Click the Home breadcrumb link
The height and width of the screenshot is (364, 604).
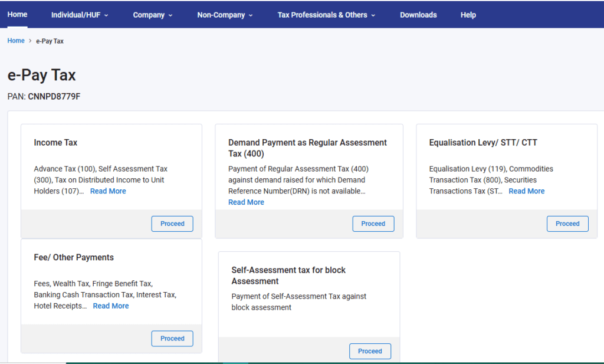[x=16, y=41]
